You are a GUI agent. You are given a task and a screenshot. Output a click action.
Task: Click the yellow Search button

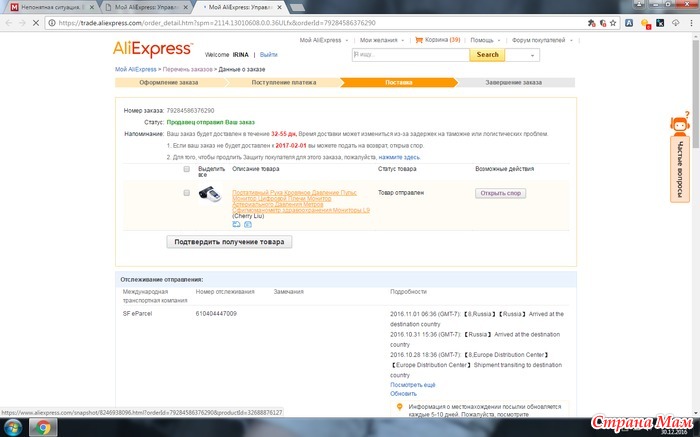click(487, 54)
